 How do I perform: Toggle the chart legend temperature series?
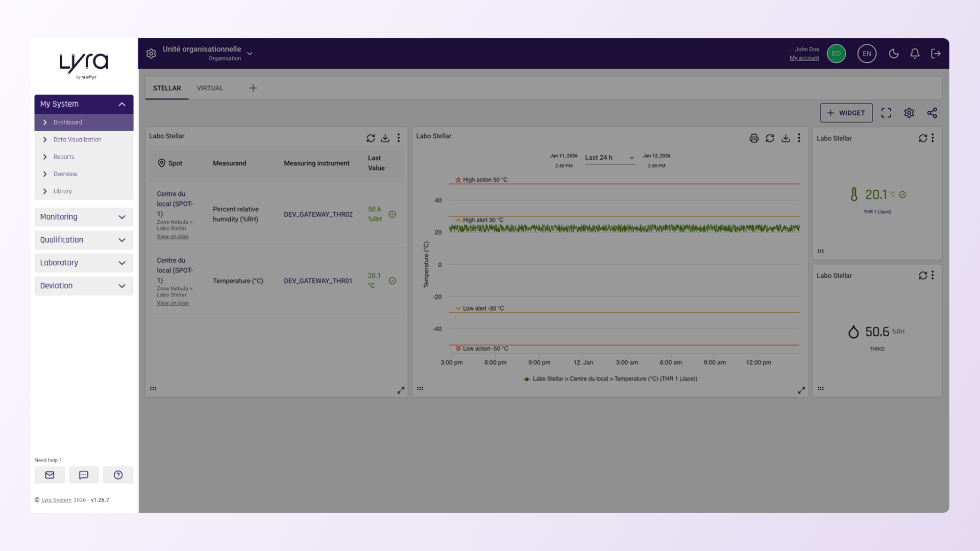point(610,379)
